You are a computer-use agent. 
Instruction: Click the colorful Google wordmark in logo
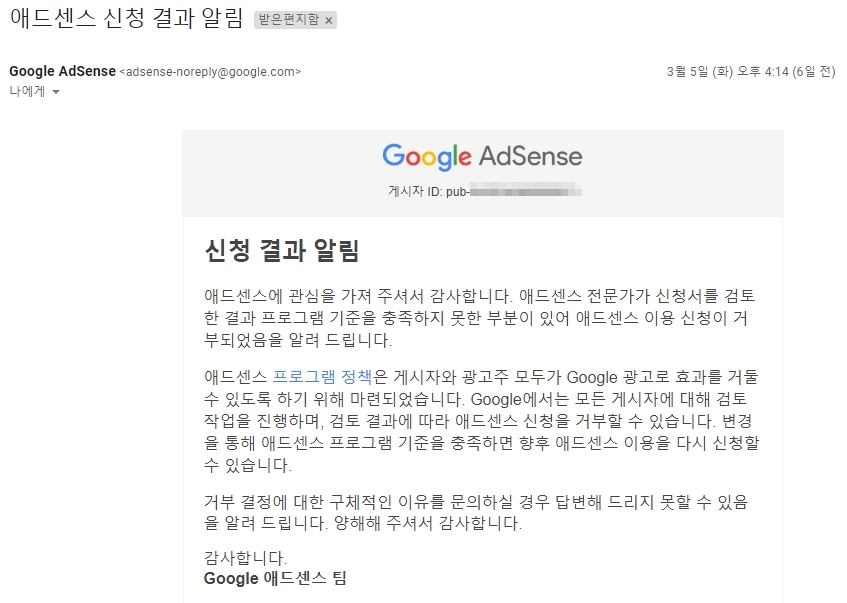coord(426,156)
